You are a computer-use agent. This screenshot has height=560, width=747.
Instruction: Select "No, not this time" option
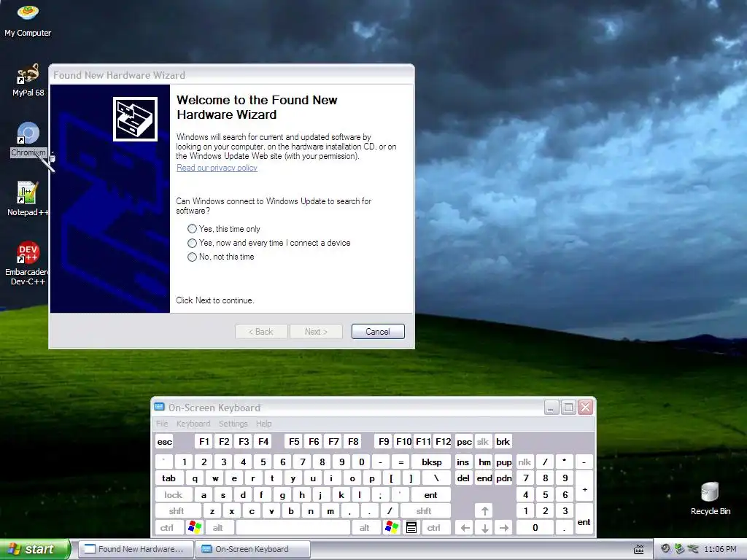click(x=221, y=257)
